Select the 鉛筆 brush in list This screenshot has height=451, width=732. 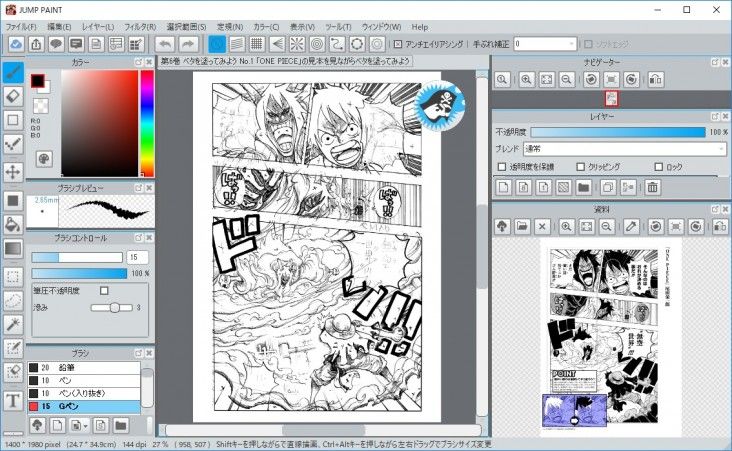(x=84, y=367)
